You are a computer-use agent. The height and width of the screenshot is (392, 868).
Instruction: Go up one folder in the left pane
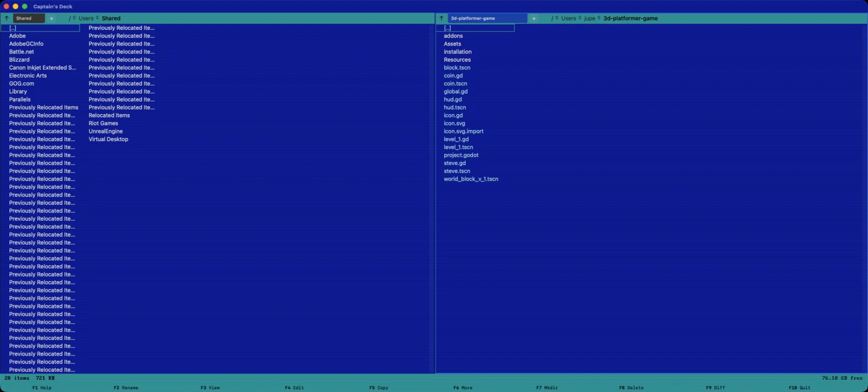(x=7, y=18)
